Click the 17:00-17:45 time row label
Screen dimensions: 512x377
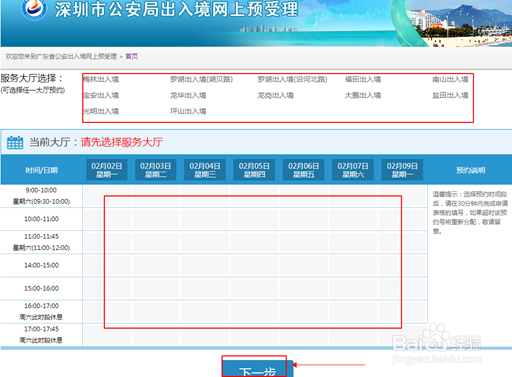tap(41, 329)
